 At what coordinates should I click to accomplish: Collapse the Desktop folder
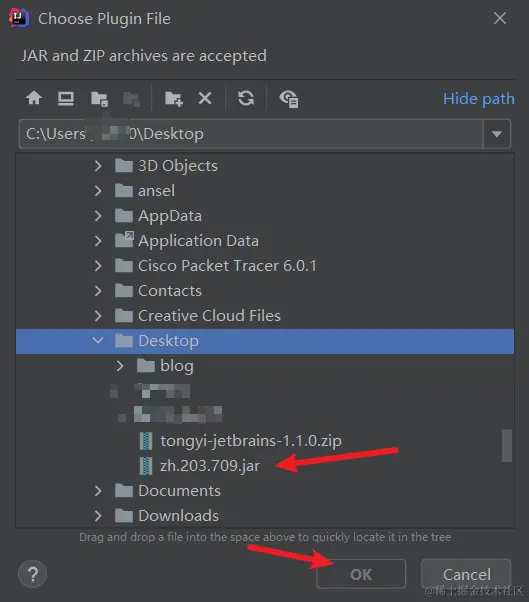(98, 340)
